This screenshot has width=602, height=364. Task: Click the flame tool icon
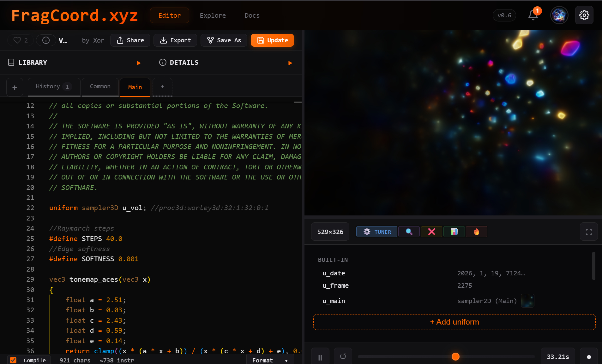[476, 232]
